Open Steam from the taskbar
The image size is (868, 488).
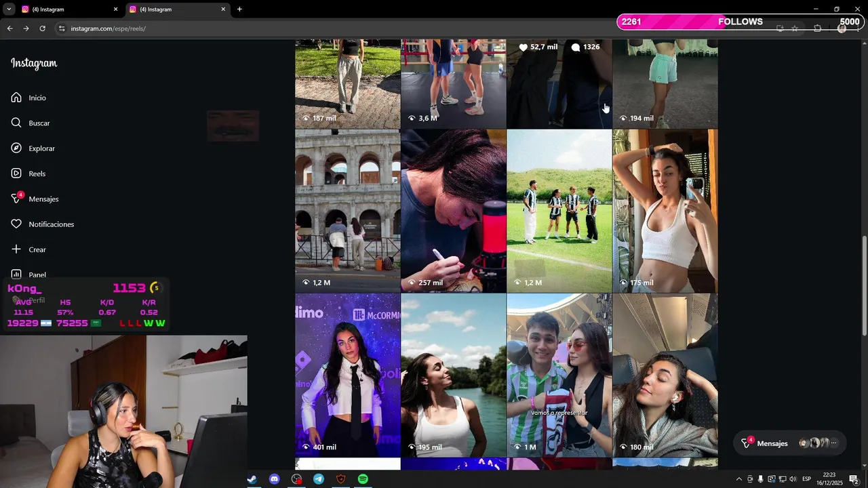coord(252,479)
